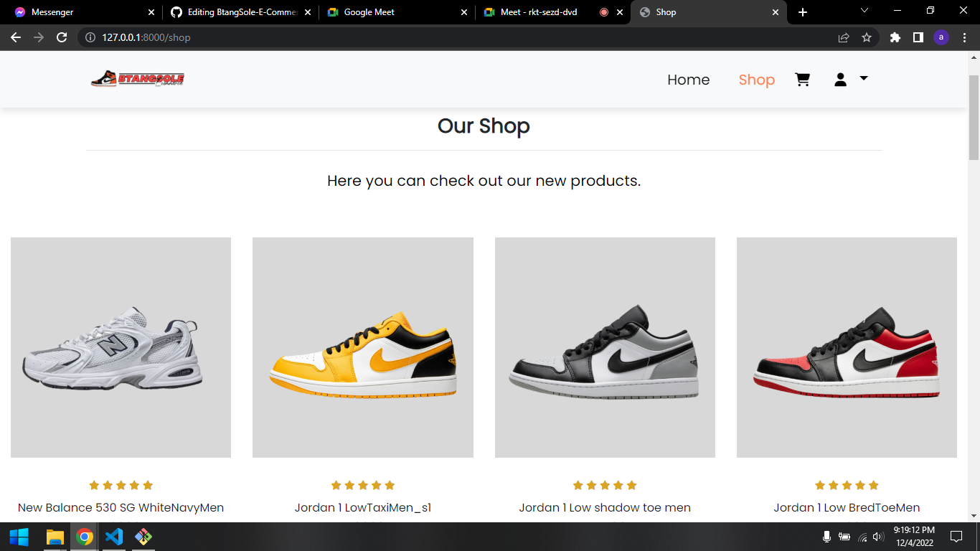This screenshot has width=980, height=551.
Task: Select the current Shop tab
Action: click(x=709, y=12)
